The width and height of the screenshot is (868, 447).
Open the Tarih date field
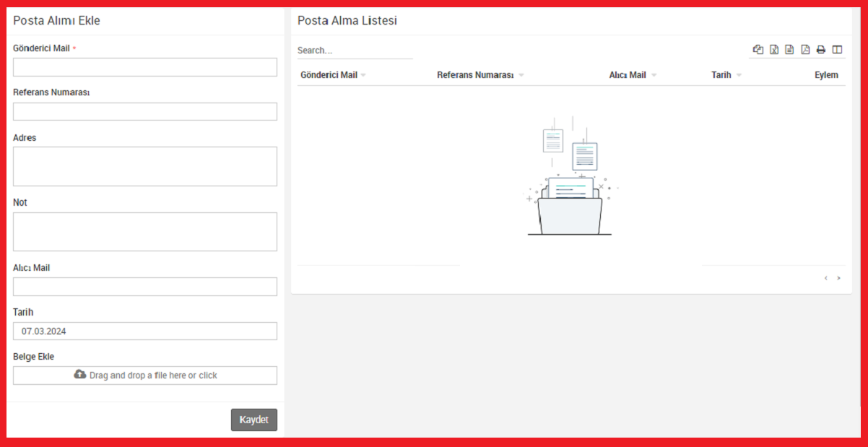pyautogui.click(x=145, y=331)
